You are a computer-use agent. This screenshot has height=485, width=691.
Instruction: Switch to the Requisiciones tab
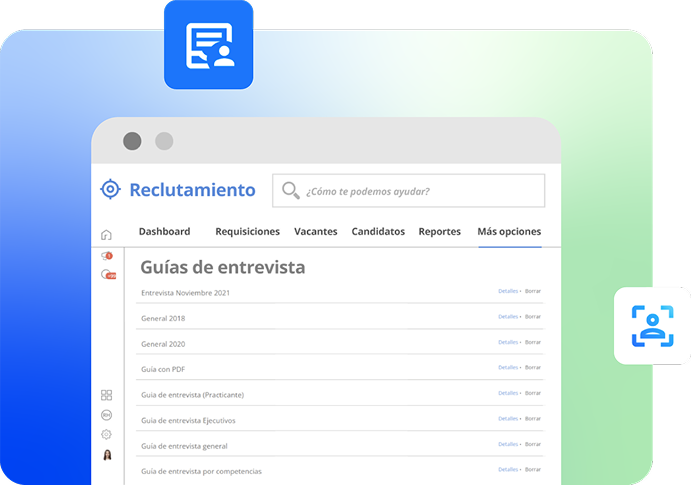pyautogui.click(x=247, y=231)
